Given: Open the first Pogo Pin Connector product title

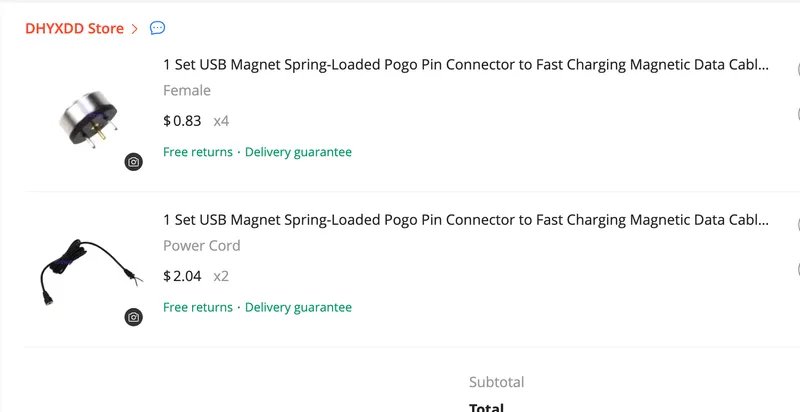Looking at the screenshot, I should point(466,65).
